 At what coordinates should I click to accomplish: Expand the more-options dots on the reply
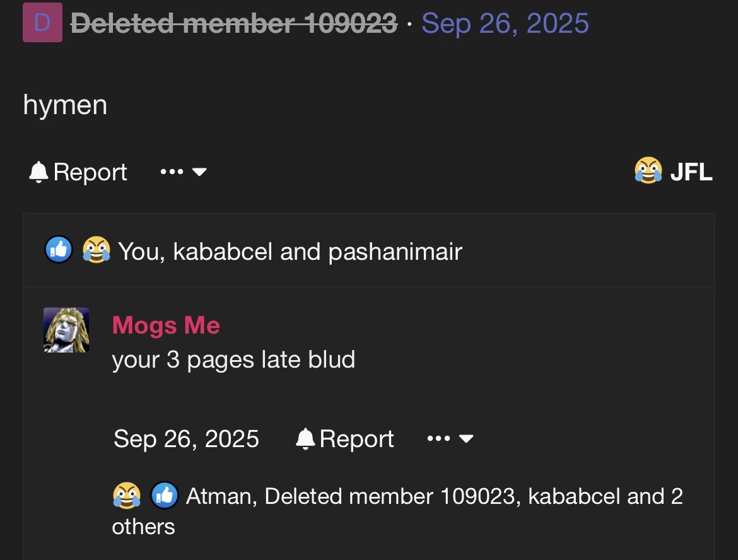pos(439,438)
